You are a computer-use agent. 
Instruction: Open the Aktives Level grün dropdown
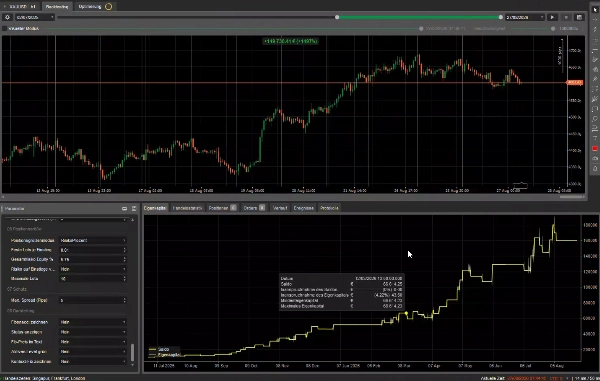click(x=93, y=352)
